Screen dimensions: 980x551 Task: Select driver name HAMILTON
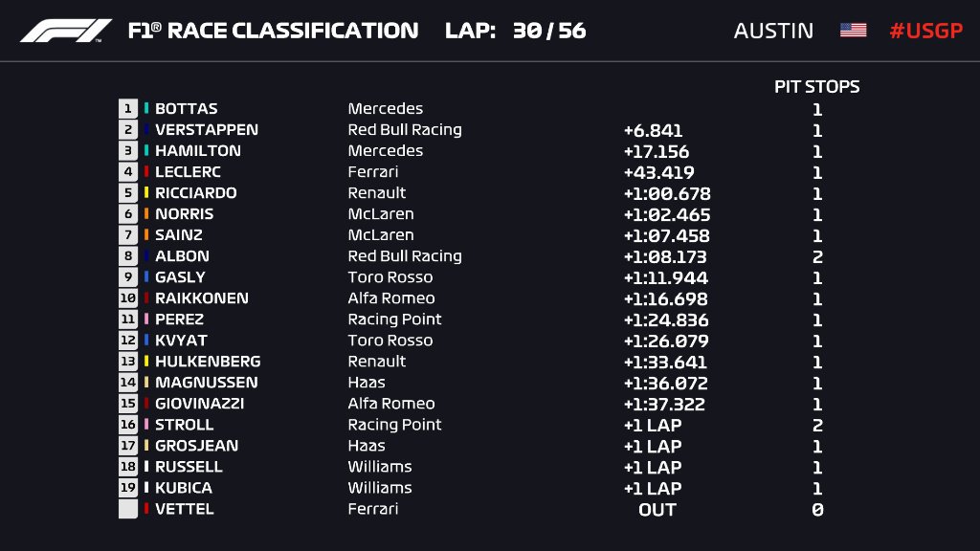coord(197,150)
